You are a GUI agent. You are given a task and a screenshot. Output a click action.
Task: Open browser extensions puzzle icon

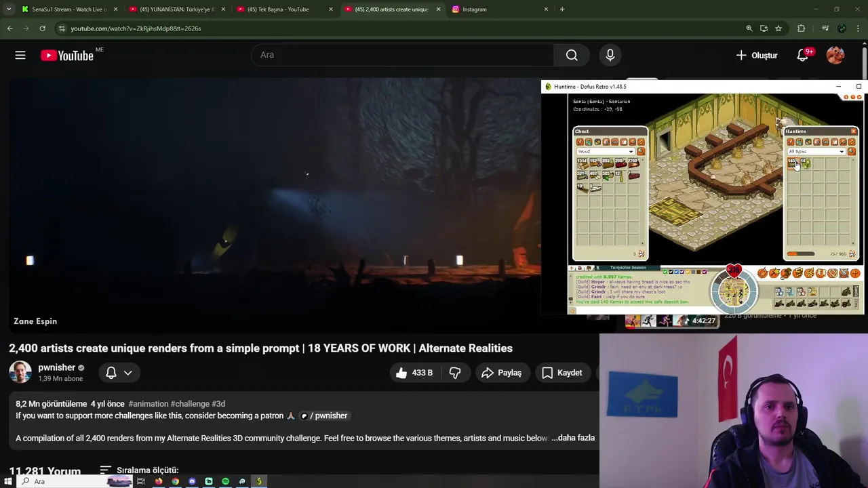[x=802, y=28]
